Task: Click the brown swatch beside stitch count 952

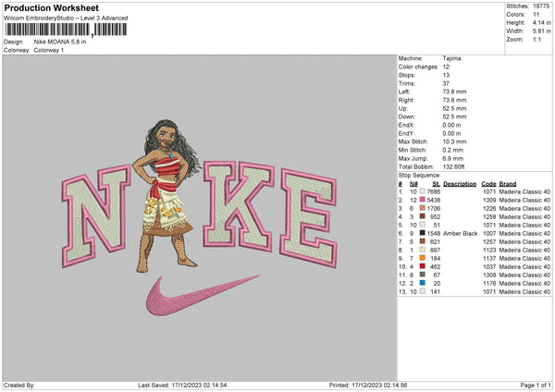Action: point(423,216)
